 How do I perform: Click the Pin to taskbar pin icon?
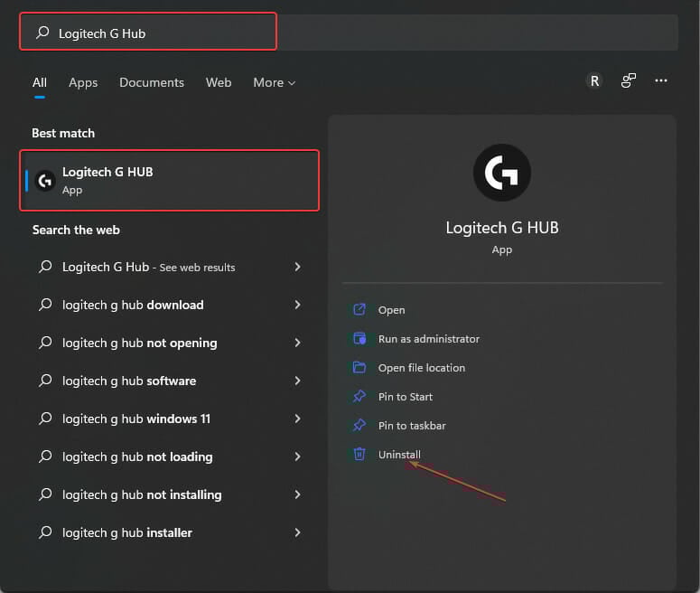(x=359, y=425)
